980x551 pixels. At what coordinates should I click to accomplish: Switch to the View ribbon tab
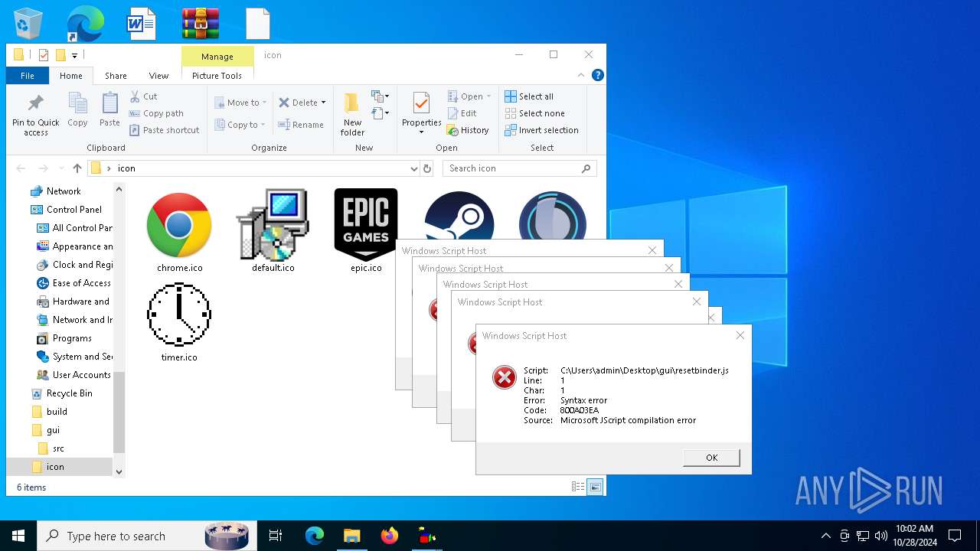[x=158, y=76]
